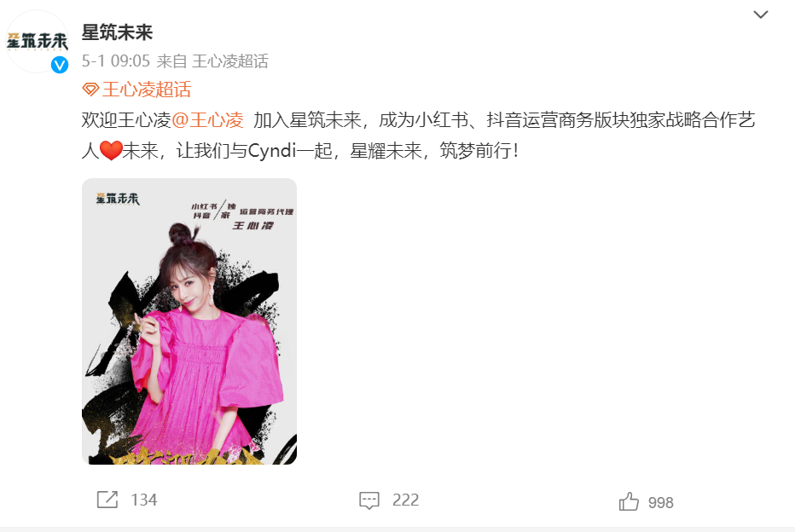Like the post with thumbs-up icon
795x532 pixels.
click(629, 501)
